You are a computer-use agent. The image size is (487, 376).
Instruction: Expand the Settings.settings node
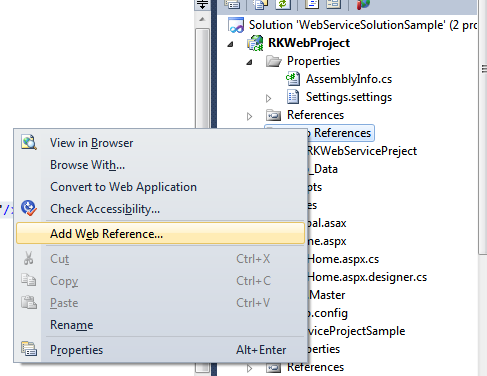pos(268,98)
